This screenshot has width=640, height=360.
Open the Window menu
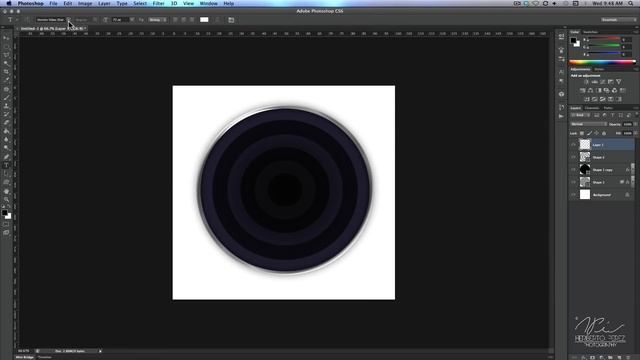click(x=209, y=3)
